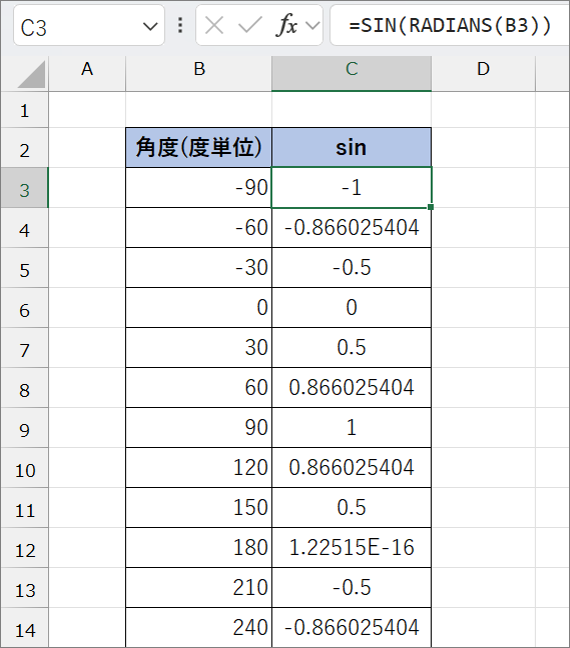Select the cell containing 180
The width and height of the screenshot is (570, 648).
(x=199, y=548)
